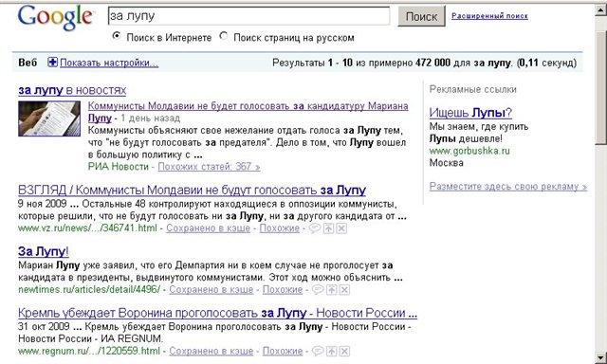This screenshot has height=364, width=607.
Task: Open 'Похожих статей: 367' related articles link
Action: pyautogui.click(x=209, y=167)
